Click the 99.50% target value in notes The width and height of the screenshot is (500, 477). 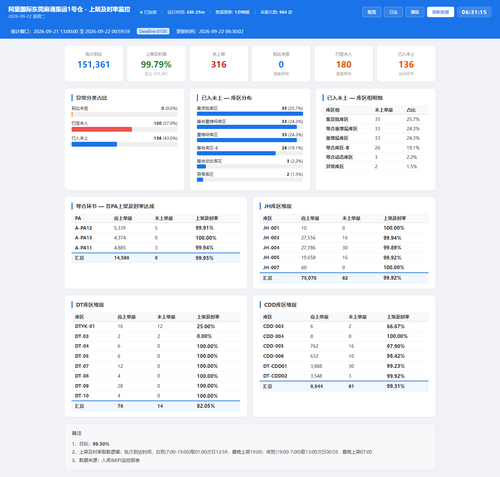101,444
